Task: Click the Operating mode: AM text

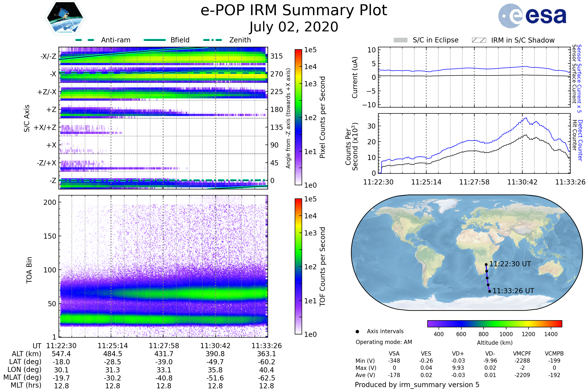Action: click(x=384, y=342)
